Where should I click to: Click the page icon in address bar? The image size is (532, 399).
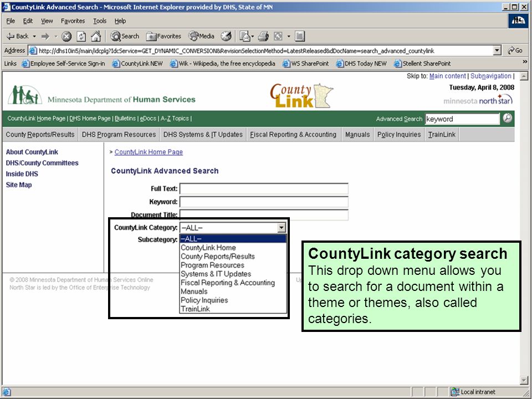click(33, 51)
